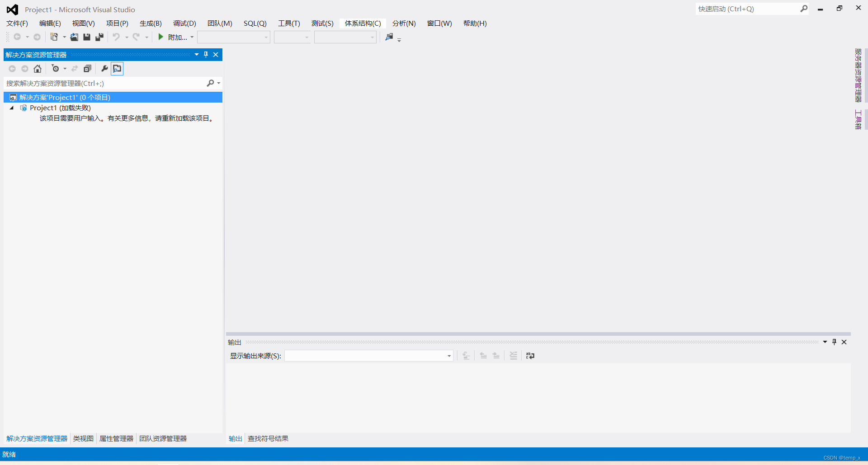Viewport: 868px width, 465px height.
Task: Open the 体系结构(C) menu
Action: 363,23
